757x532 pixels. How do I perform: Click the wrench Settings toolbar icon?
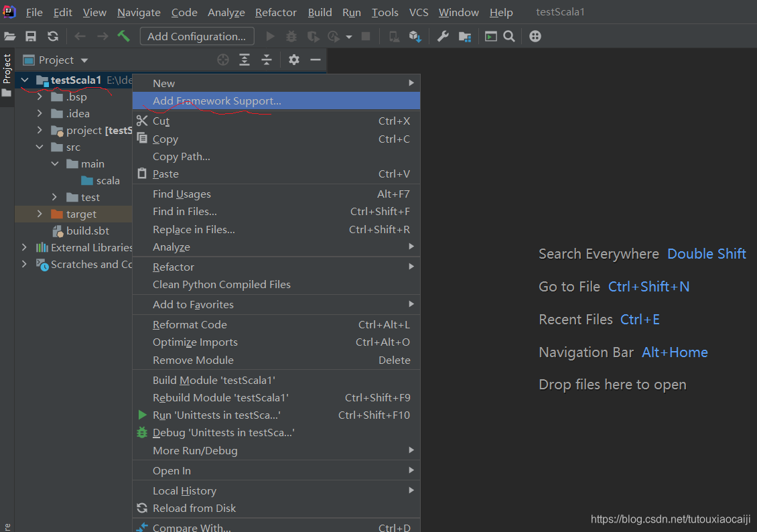tap(443, 36)
